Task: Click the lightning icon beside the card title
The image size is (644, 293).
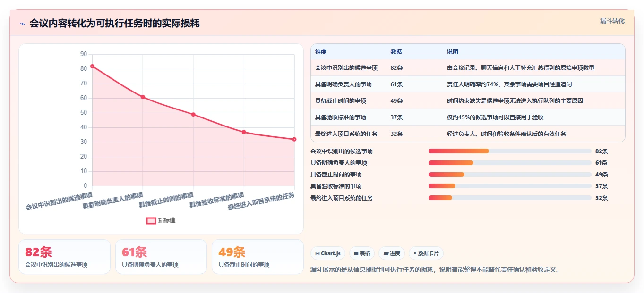Action: click(x=22, y=24)
